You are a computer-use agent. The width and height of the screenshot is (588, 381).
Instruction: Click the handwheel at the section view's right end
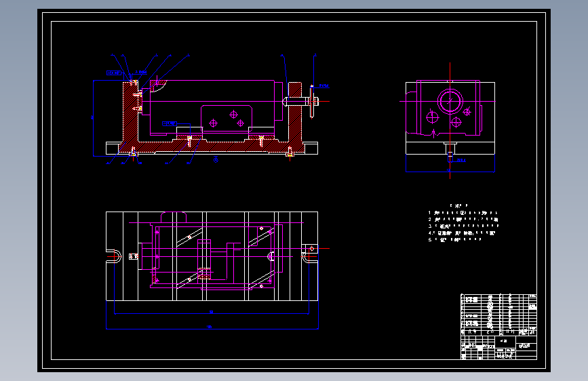click(x=312, y=102)
